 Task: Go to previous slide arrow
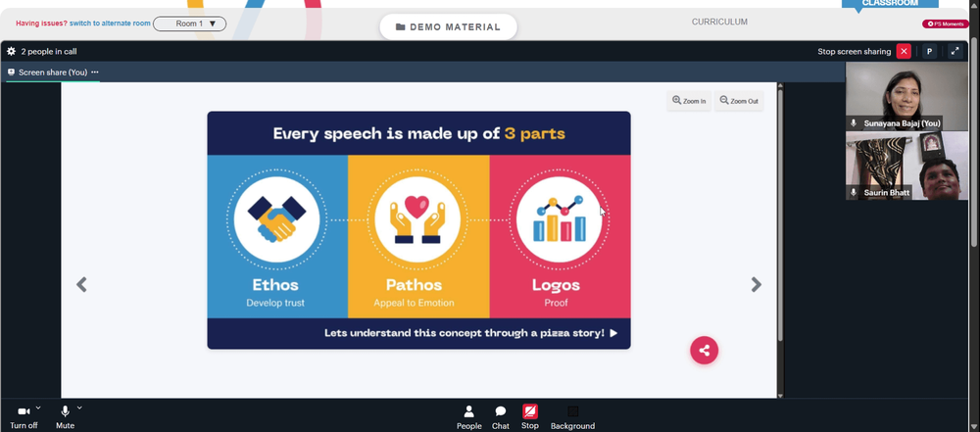click(x=81, y=284)
